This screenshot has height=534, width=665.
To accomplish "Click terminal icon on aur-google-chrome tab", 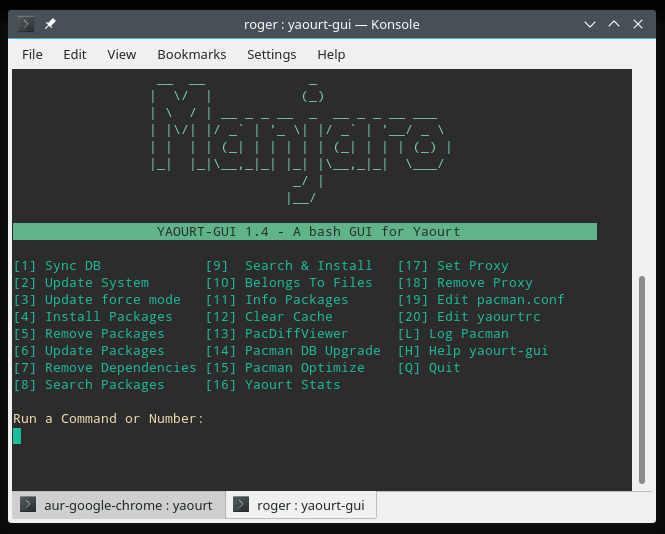I will [x=28, y=505].
